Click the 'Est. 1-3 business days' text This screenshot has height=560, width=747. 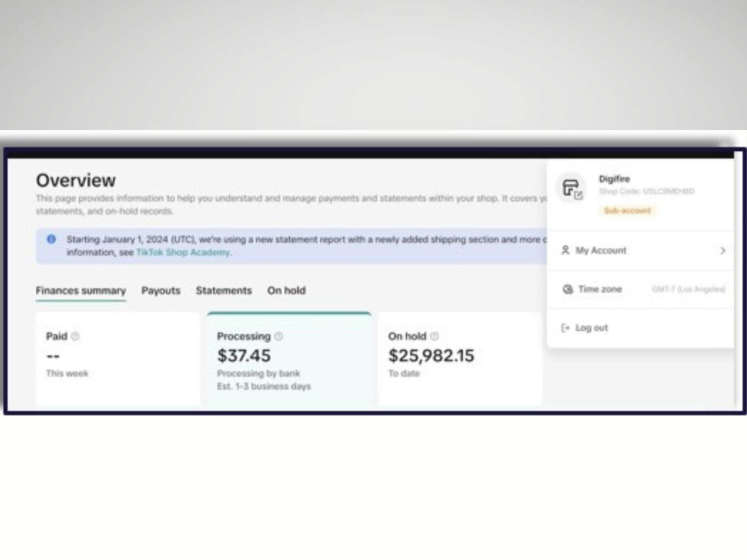click(264, 386)
